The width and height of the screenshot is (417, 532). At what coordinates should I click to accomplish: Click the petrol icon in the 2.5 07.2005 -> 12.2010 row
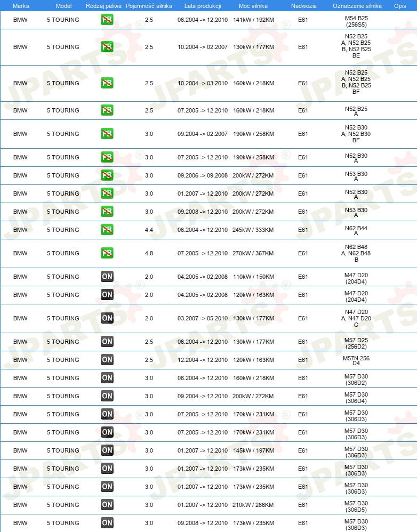click(107, 110)
